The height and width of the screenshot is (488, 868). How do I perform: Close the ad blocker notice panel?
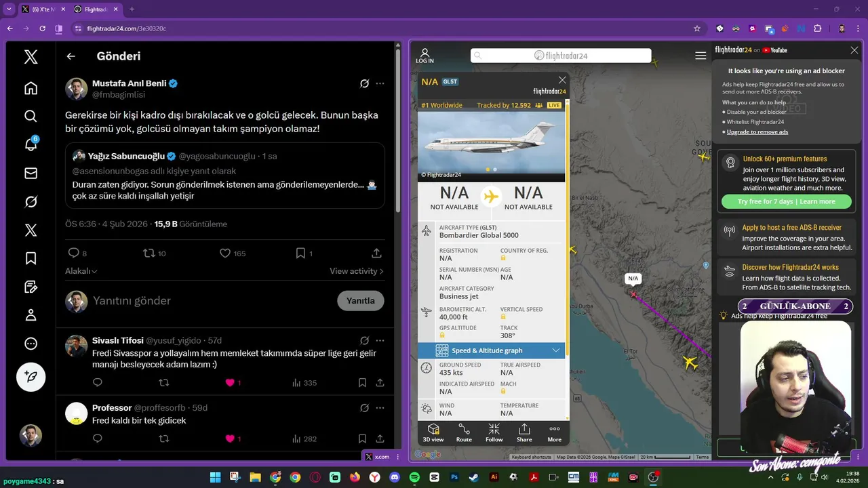point(854,50)
